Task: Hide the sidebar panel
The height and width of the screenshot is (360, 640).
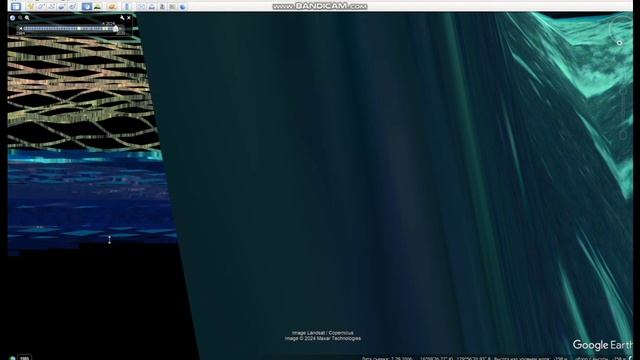Action: pos(16,7)
